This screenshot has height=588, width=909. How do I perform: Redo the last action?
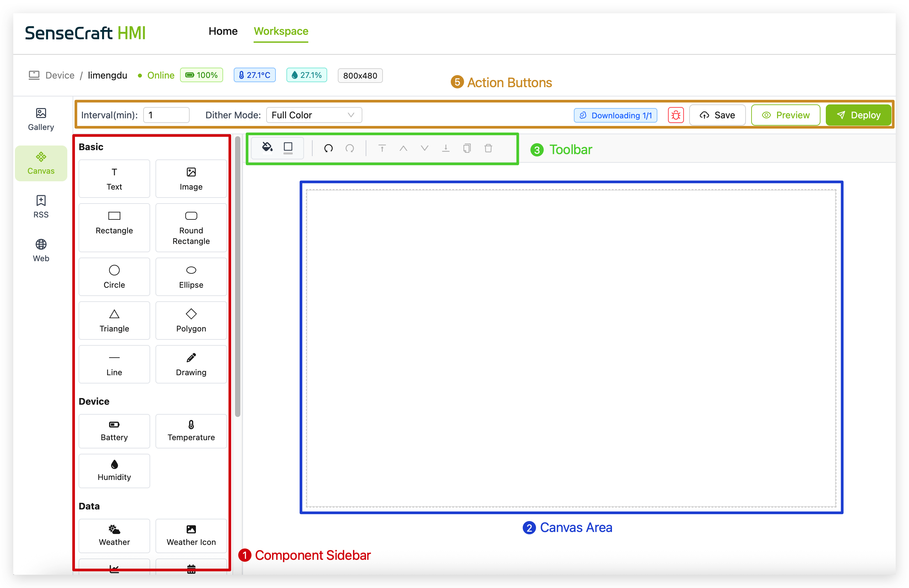pos(349,148)
